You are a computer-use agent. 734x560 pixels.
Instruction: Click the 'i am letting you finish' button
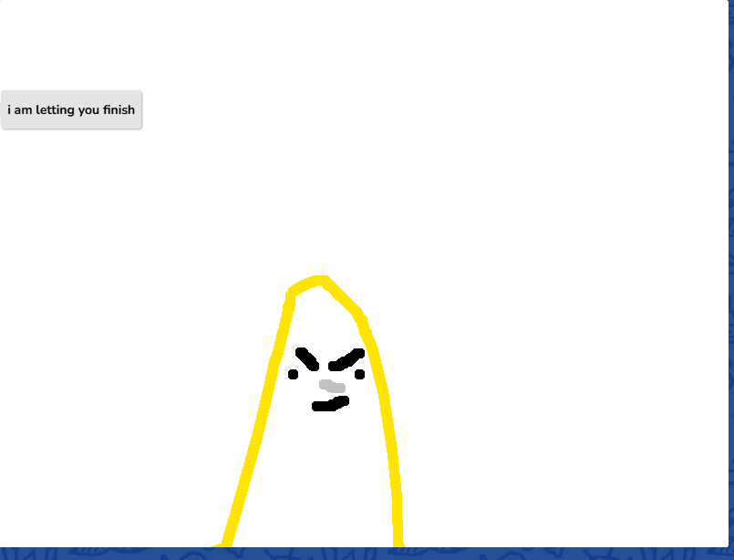click(x=71, y=109)
